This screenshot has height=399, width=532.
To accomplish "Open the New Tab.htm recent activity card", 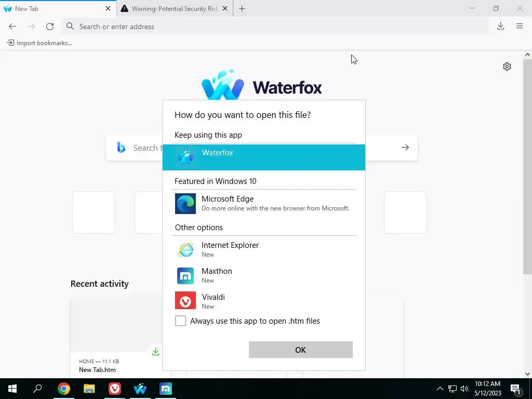I will pos(116,338).
